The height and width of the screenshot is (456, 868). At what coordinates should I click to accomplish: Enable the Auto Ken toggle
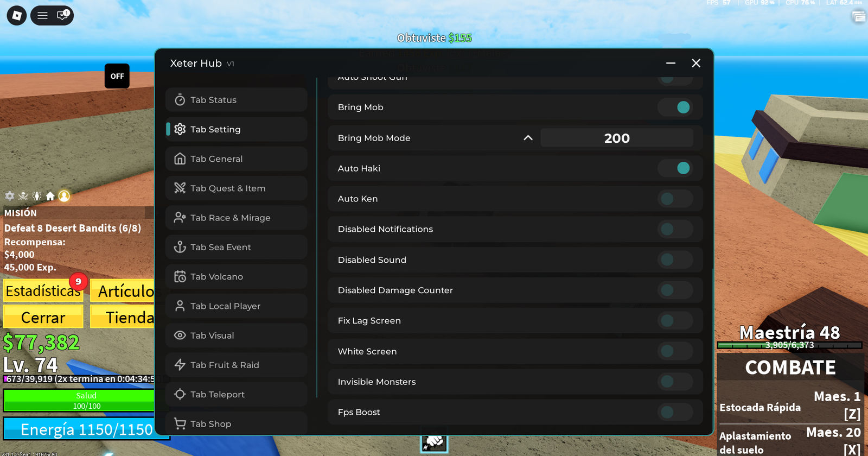click(x=675, y=199)
